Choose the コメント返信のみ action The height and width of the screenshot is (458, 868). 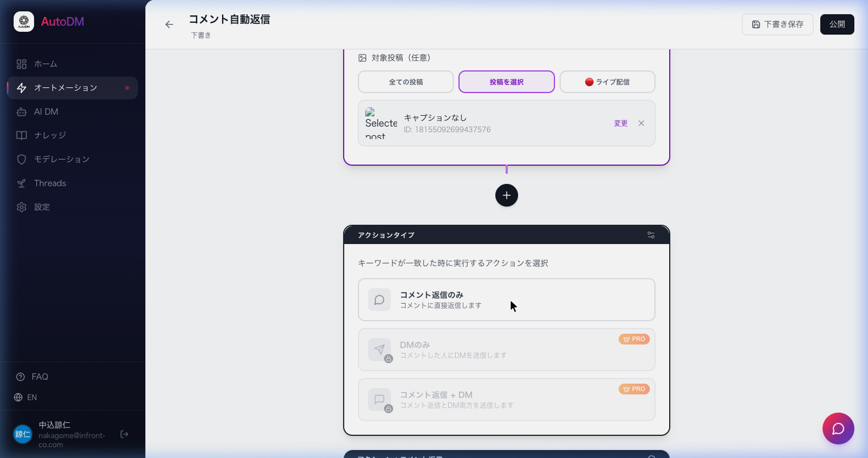(x=506, y=300)
